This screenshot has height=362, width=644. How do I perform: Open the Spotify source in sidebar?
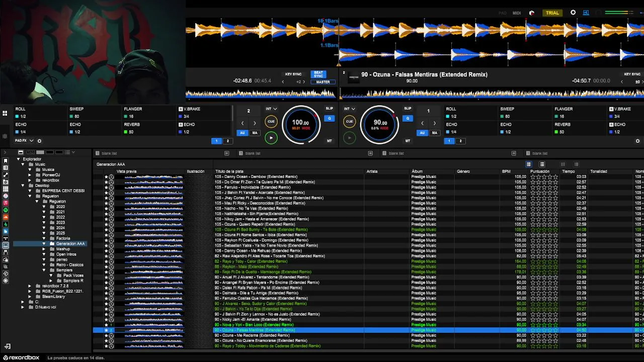[x=6, y=210]
